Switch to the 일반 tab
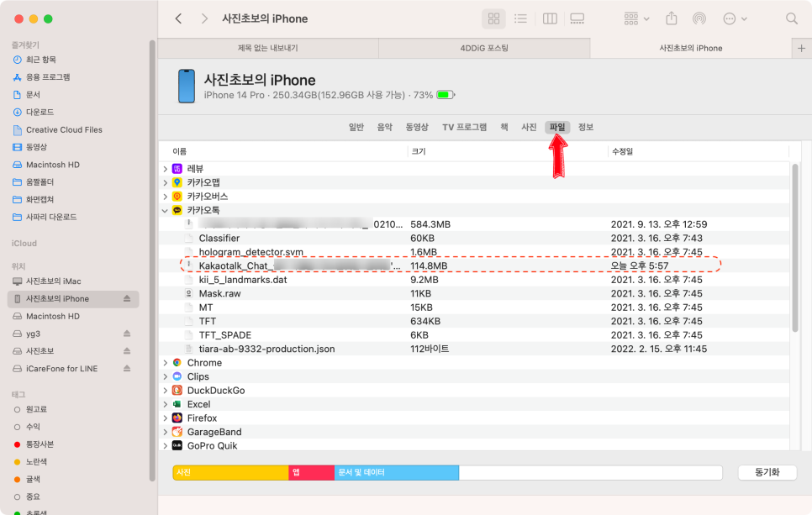Viewport: 812px width, 515px height. click(356, 128)
